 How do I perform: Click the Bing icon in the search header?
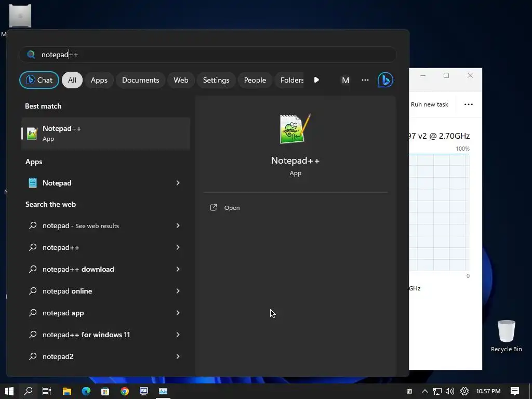[x=385, y=80]
